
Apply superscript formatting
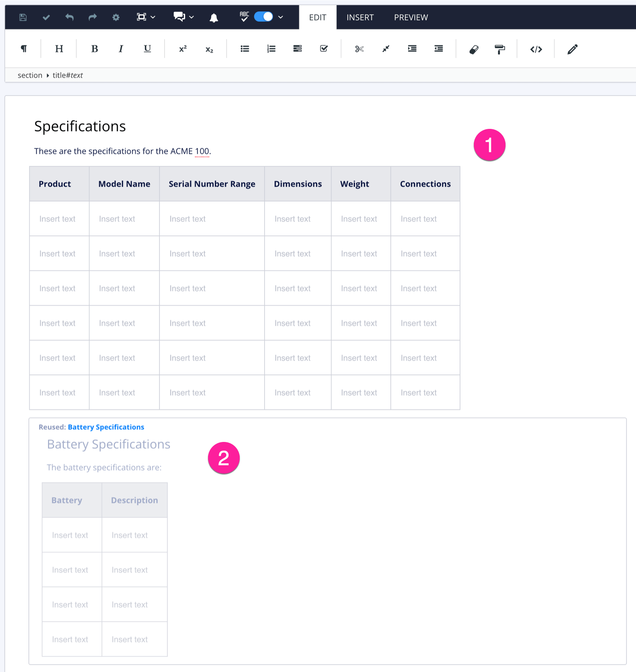182,49
